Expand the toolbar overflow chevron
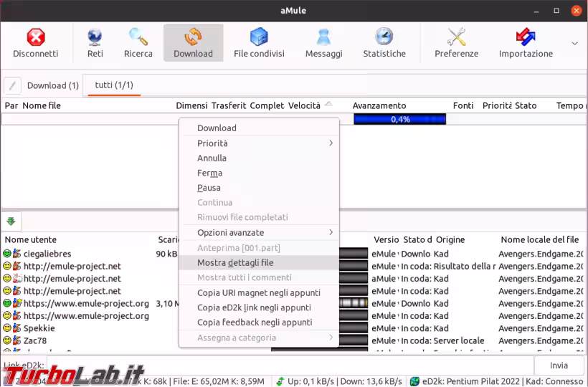 574,44
